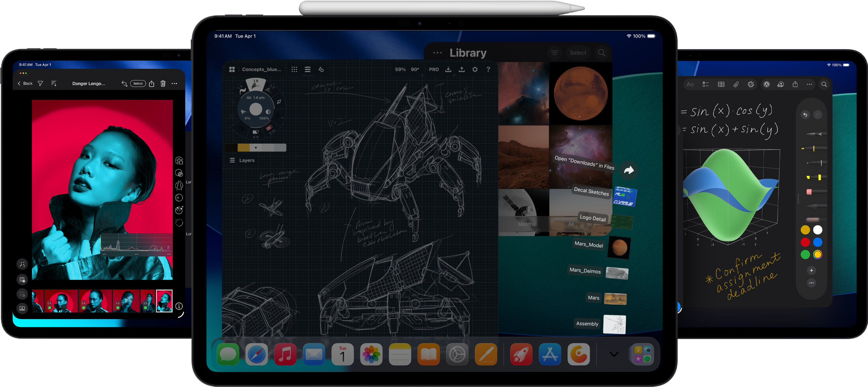Toggle the opacity half-circle on tool wheel
Screen dimensions: 868x387
[x=268, y=112]
